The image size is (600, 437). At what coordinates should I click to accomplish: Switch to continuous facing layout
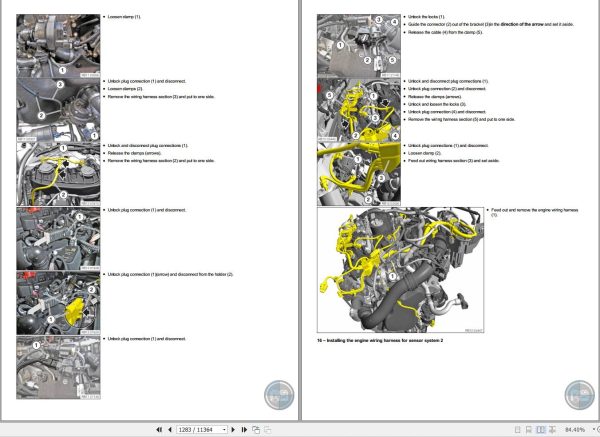click(552, 430)
